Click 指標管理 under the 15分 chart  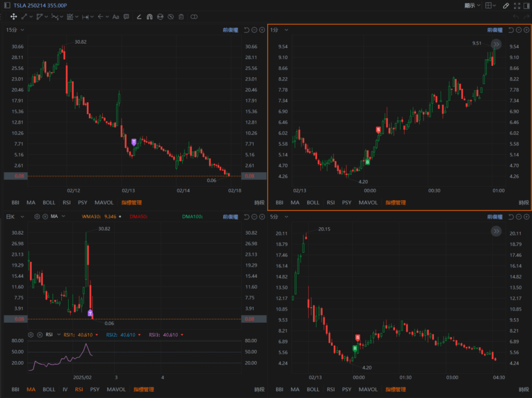(x=131, y=202)
